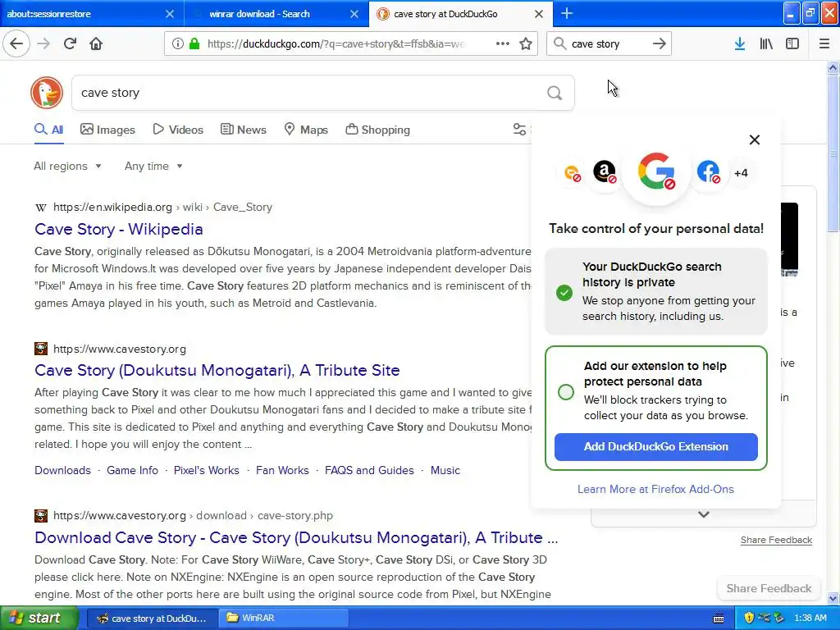Click the taskbar security shield tray icon
840x630 pixels.
click(749, 619)
